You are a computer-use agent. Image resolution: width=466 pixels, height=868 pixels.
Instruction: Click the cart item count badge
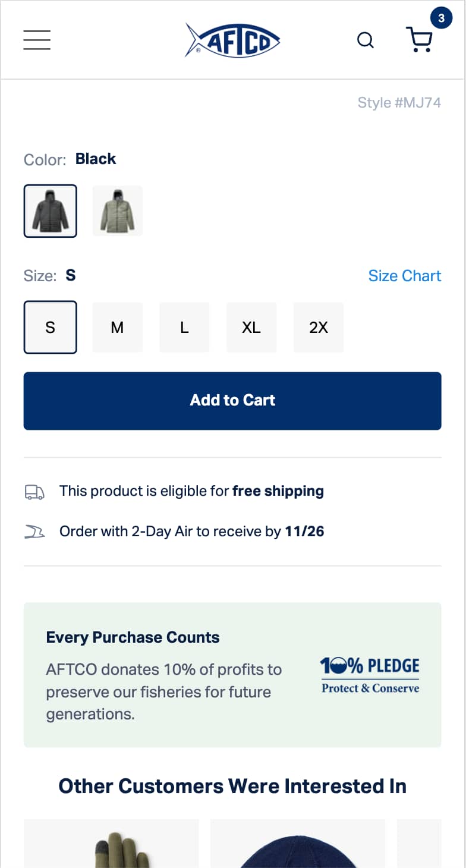(x=440, y=18)
